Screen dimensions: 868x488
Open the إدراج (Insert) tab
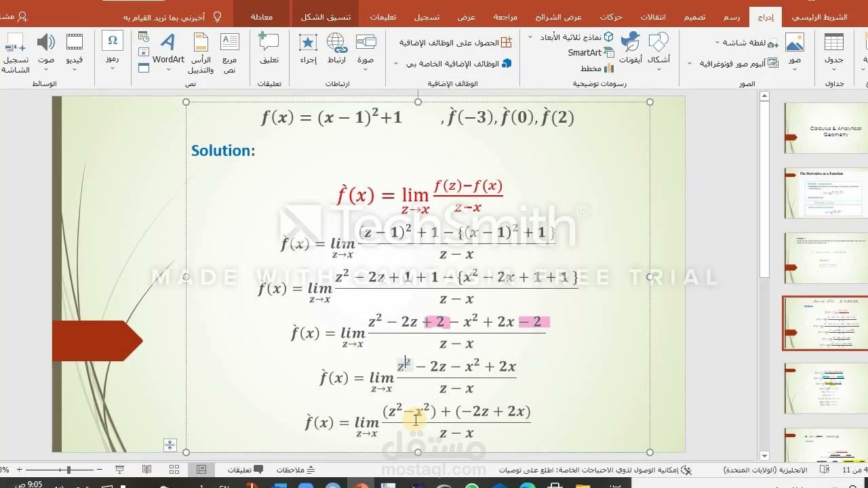coord(765,17)
